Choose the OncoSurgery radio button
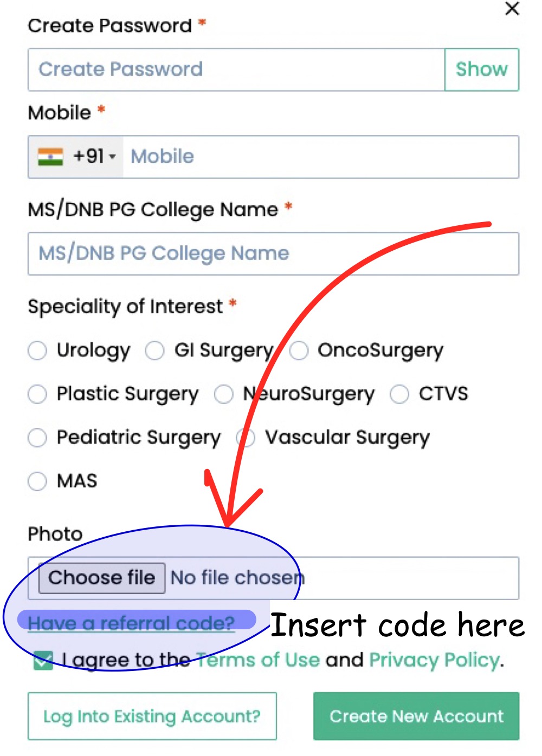The height and width of the screenshot is (756, 542). click(299, 350)
